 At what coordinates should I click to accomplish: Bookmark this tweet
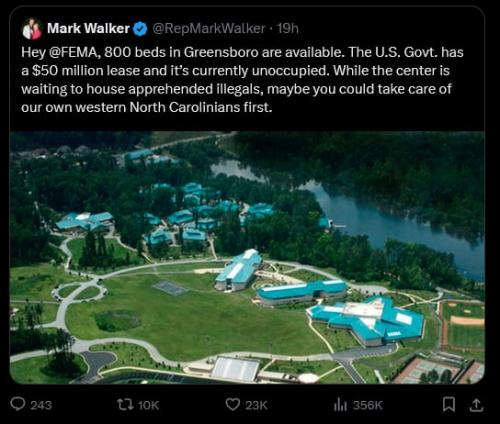tap(449, 405)
